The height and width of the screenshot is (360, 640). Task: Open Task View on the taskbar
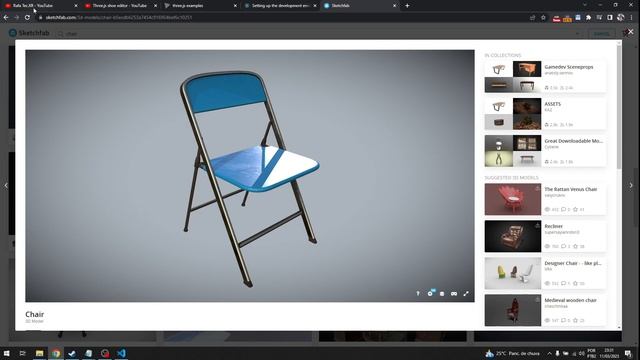click(23, 353)
